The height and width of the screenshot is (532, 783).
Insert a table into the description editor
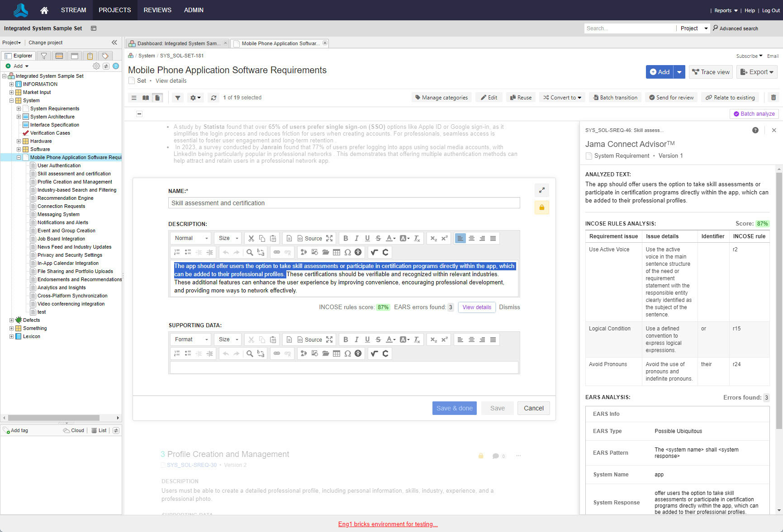pos(337,252)
